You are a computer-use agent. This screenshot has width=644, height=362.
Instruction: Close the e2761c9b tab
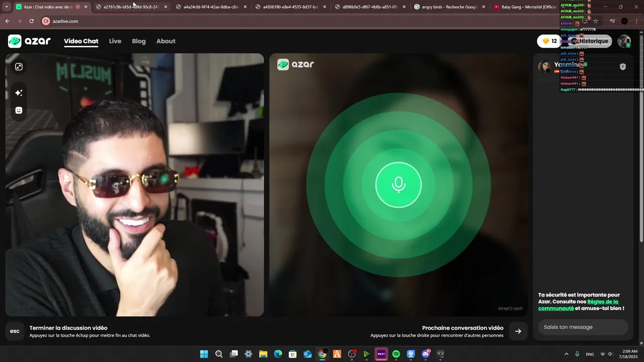(166, 7)
